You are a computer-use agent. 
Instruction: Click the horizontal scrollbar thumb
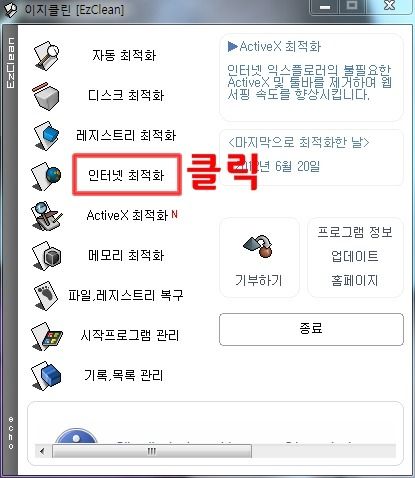152,451
